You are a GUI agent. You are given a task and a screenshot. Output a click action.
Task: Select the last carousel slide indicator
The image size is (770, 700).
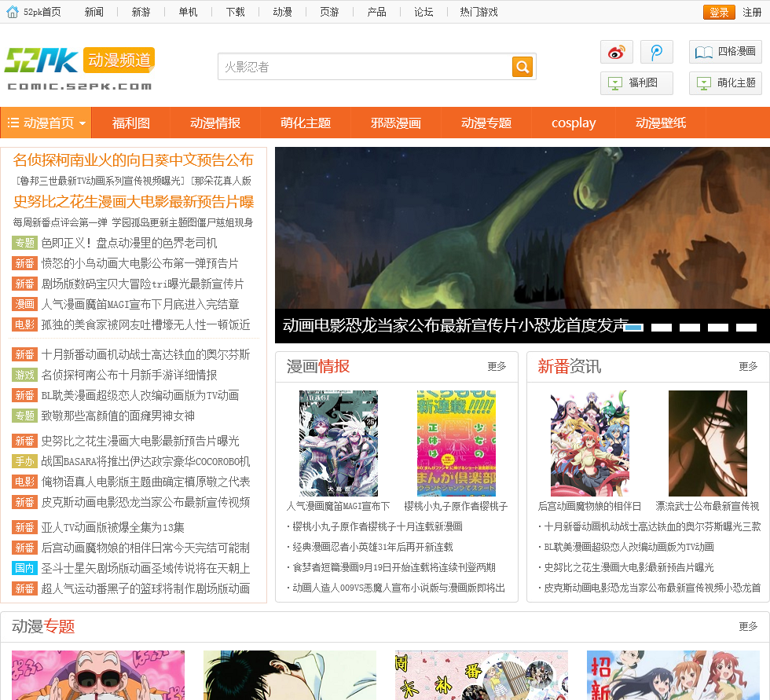point(746,328)
